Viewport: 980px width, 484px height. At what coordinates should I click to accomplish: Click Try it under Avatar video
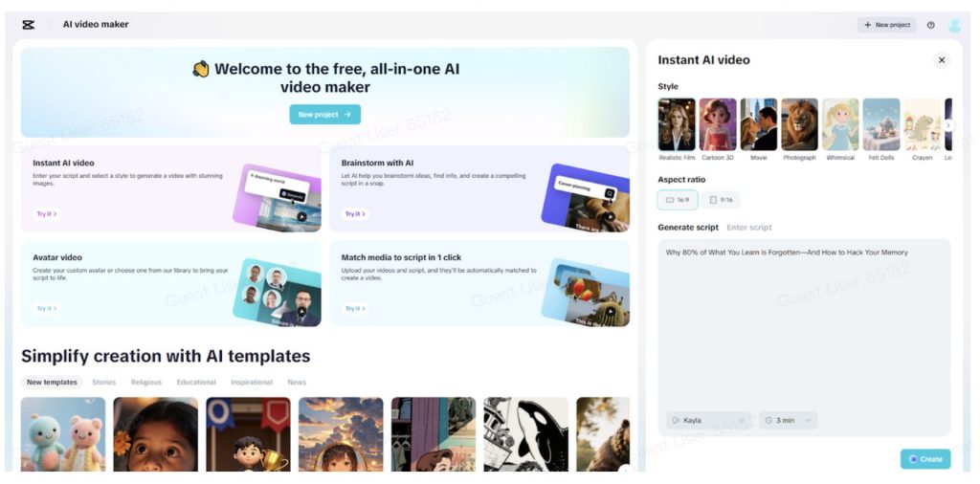47,309
